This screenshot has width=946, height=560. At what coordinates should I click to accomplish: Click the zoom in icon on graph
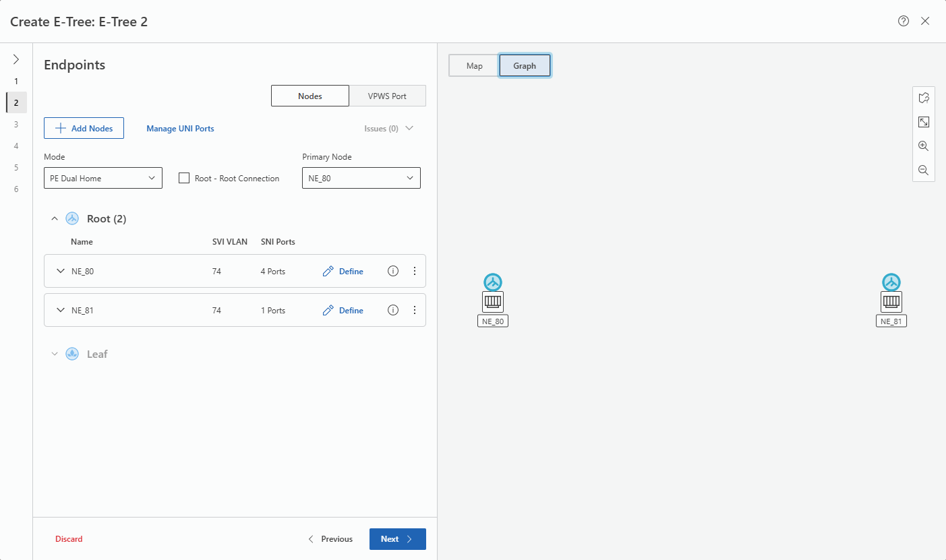(923, 146)
